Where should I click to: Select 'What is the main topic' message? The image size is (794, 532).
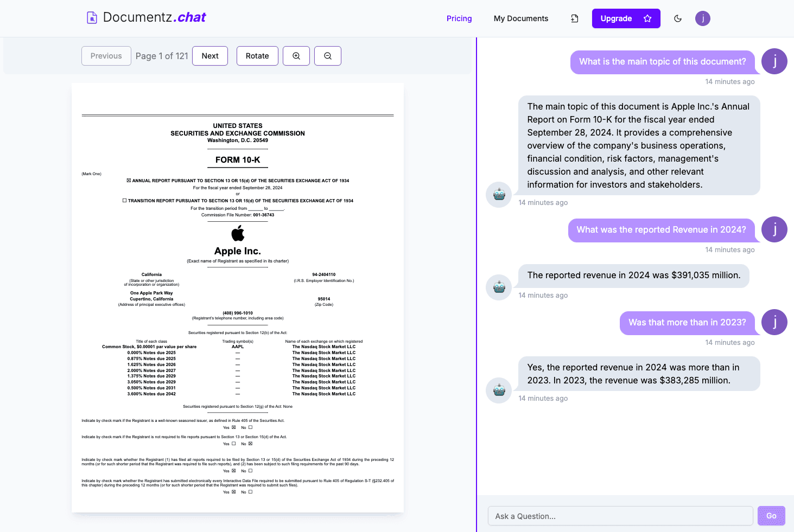(663, 62)
